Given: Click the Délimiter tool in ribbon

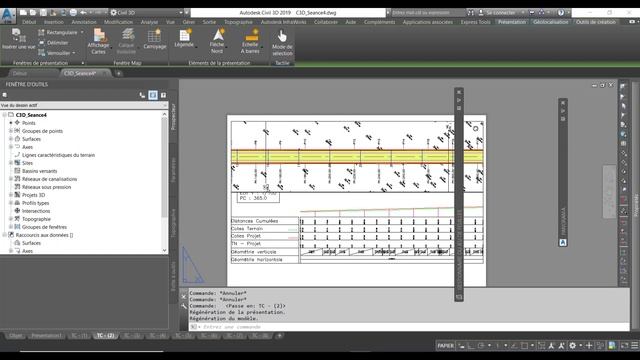Looking at the screenshot, I should coord(53,43).
